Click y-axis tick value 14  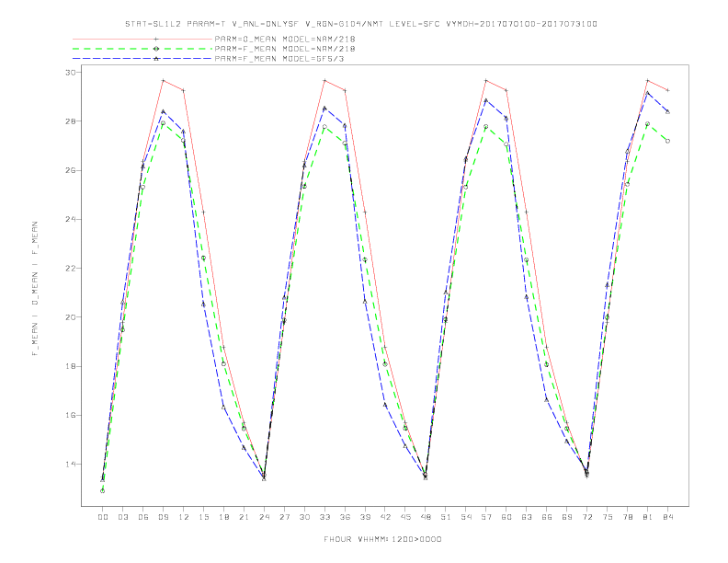[x=70, y=465]
